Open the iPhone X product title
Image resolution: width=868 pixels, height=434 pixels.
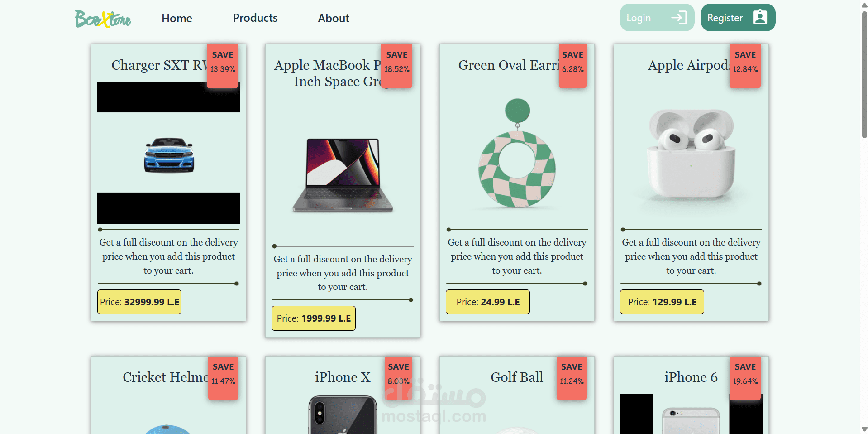343,377
